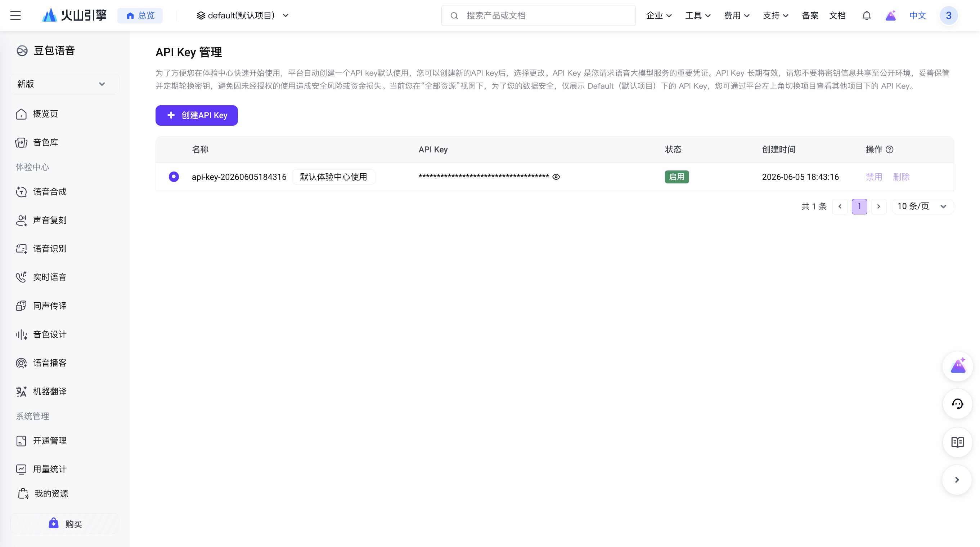The width and height of the screenshot is (980, 547).
Task: Collapse the floating side toolbar arrow
Action: pyautogui.click(x=957, y=480)
